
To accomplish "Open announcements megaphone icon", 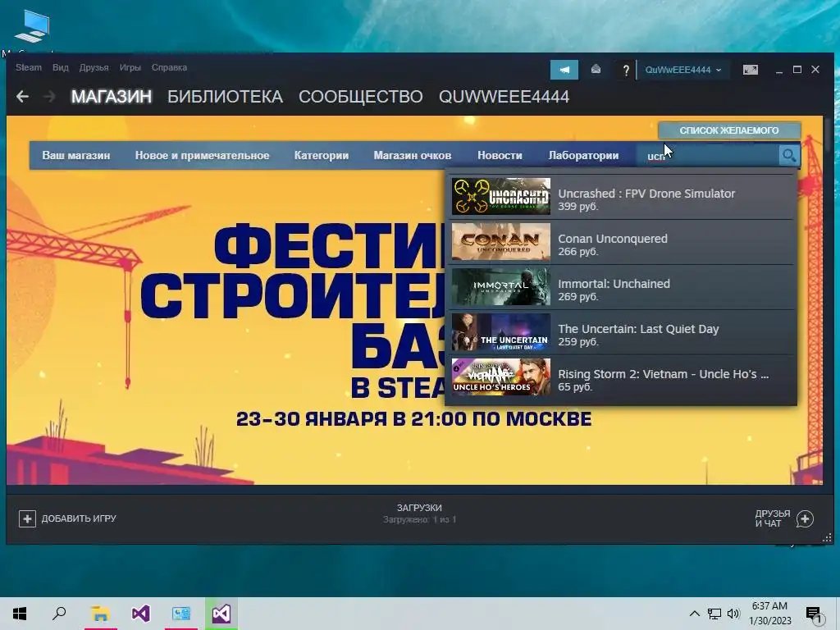I will pos(564,70).
